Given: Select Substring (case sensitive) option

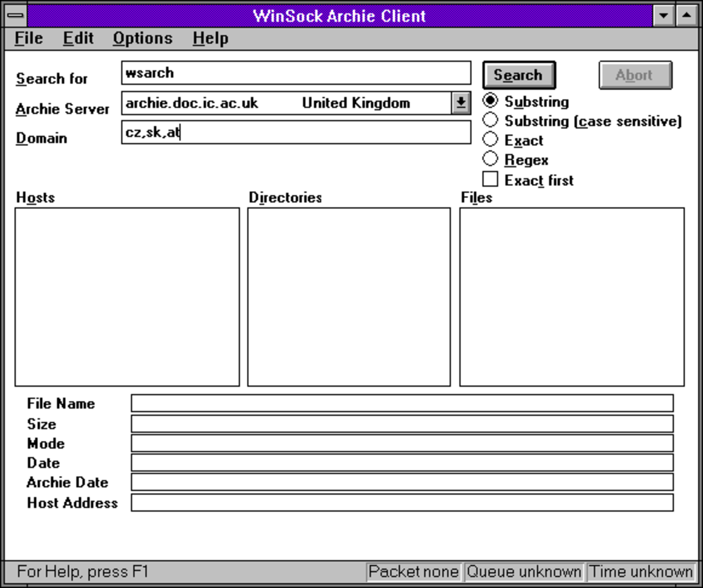Looking at the screenshot, I should click(491, 120).
